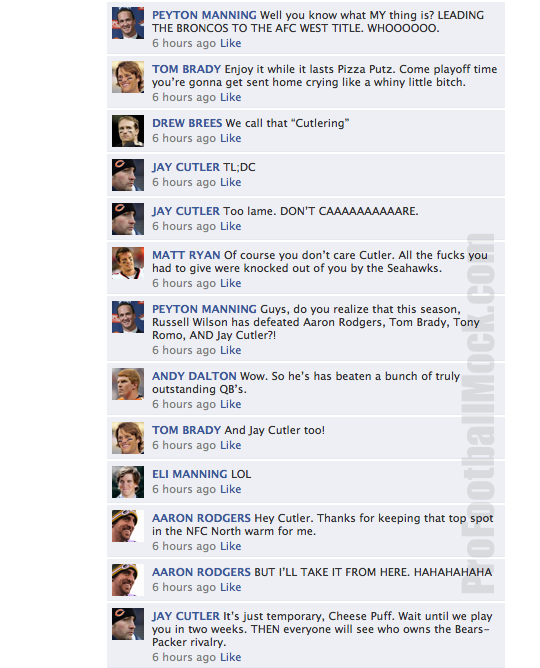Viewport: 540px width, 668px height.
Task: Open Andy Dalton's profile picture
Action: (x=128, y=384)
